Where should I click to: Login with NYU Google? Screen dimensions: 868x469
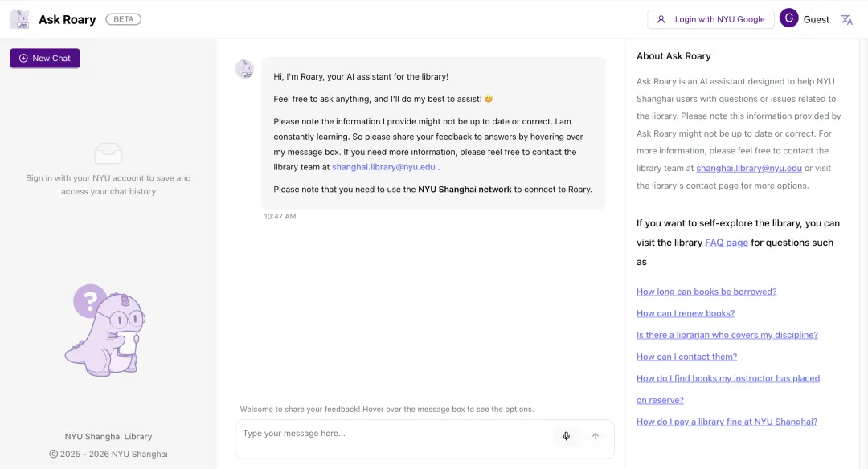coord(710,19)
